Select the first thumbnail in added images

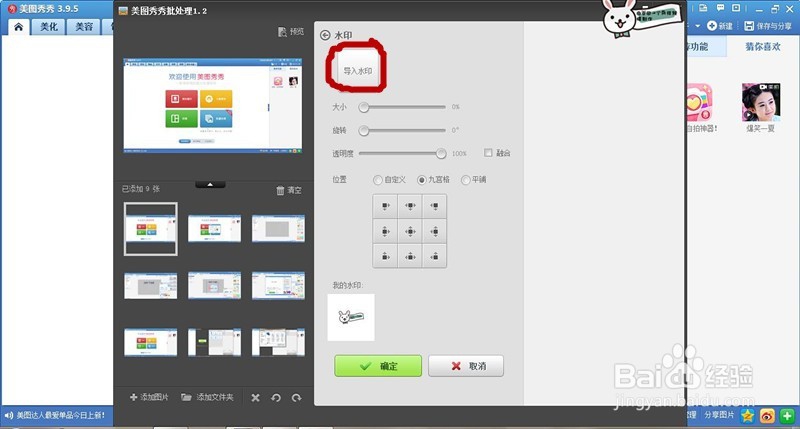point(151,229)
